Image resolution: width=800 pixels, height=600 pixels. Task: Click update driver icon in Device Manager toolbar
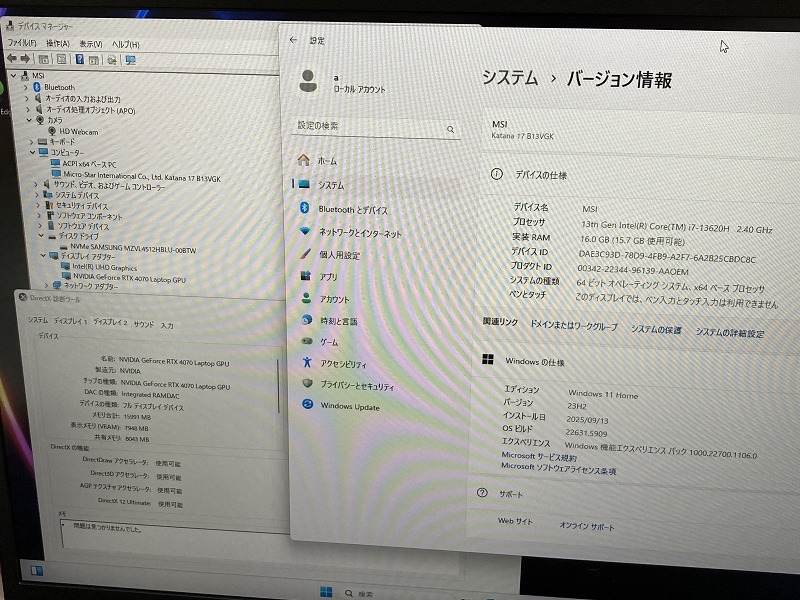pos(112,60)
